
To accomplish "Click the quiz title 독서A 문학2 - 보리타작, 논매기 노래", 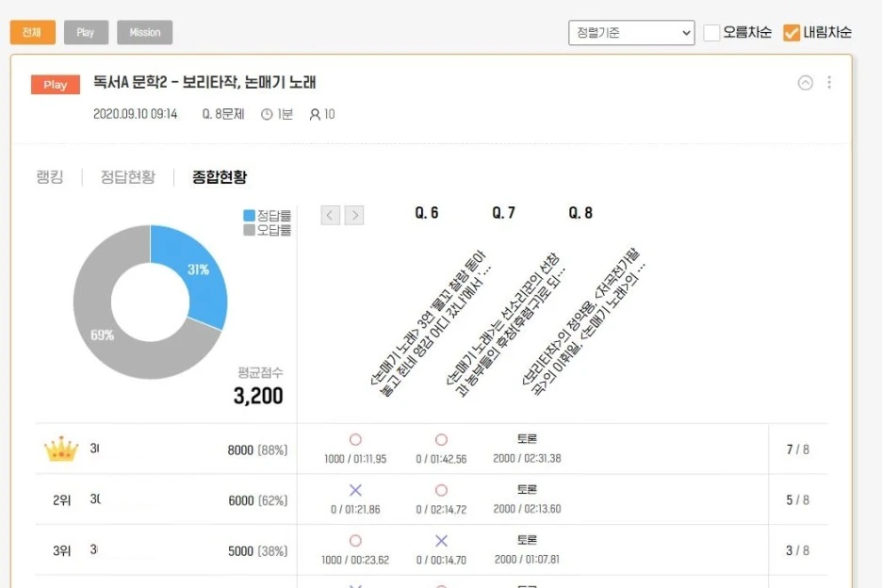I will [x=204, y=82].
